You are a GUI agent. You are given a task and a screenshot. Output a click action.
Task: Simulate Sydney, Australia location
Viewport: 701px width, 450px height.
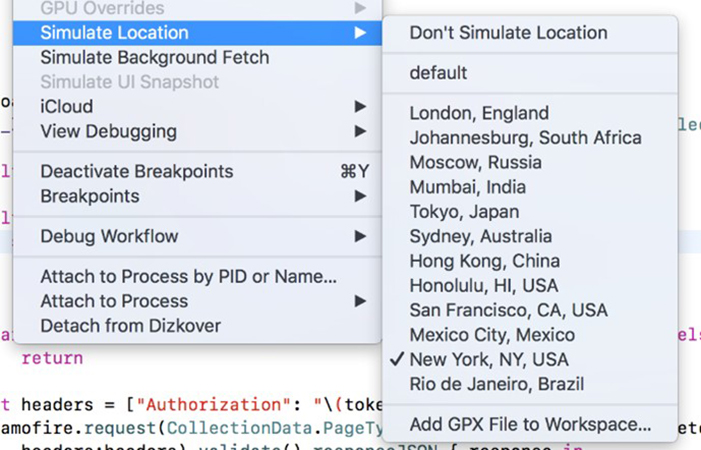(480, 237)
